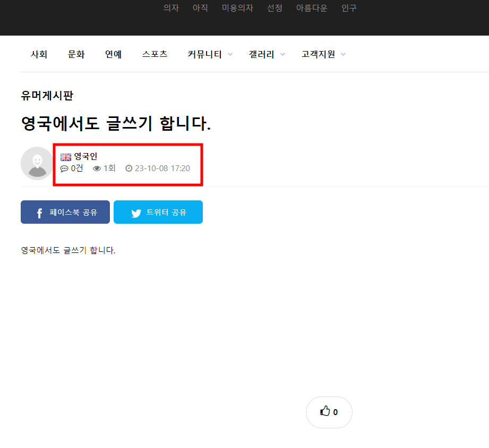Image resolution: width=489 pixels, height=448 pixels.
Task: Go to the 연예 menu section
Action: 113,54
